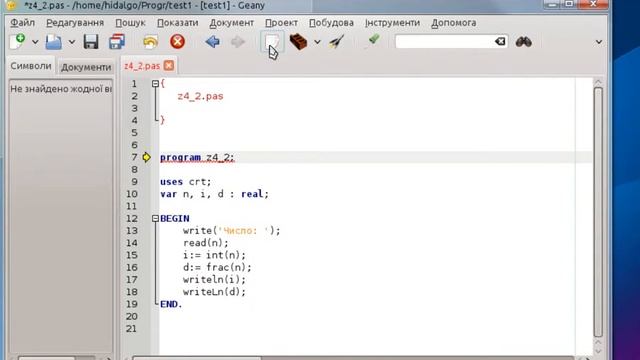Click the editor vertical scrollbar
The image size is (640, 360).
tap(598, 212)
